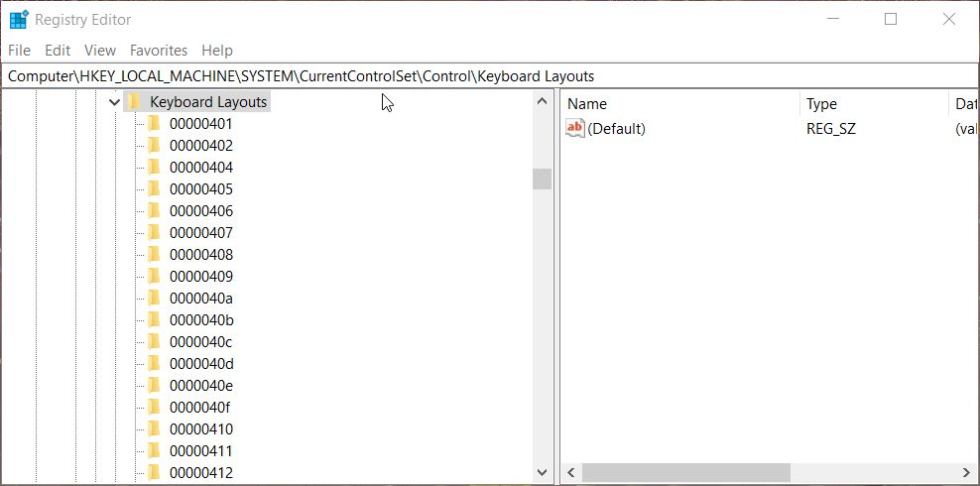Select the 00000410 key
Screen dimensions: 980x486
[x=200, y=429]
